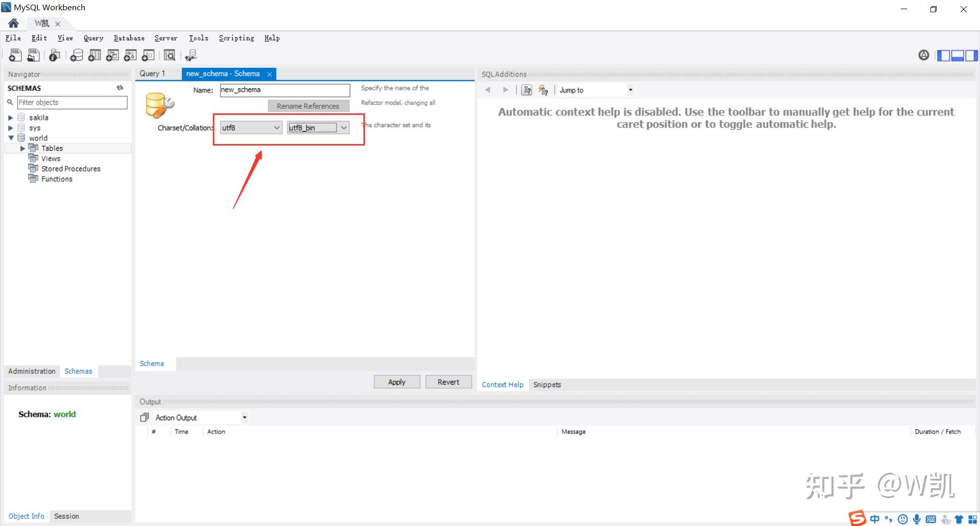The height and width of the screenshot is (526, 980).
Task: Reconnect to the DBMS
Action: (191, 55)
